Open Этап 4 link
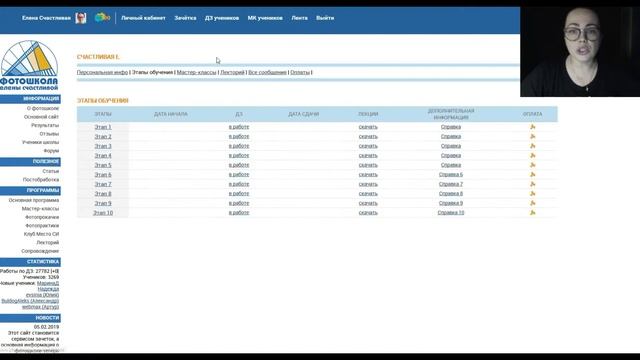Image resolution: width=640 pixels, height=360 pixels. point(103,156)
